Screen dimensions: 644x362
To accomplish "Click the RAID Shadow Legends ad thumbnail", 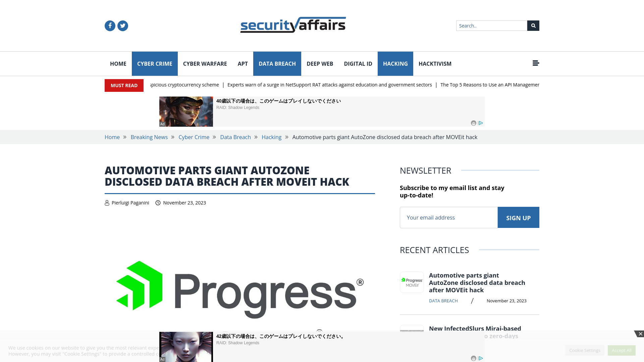I will click(x=186, y=111).
